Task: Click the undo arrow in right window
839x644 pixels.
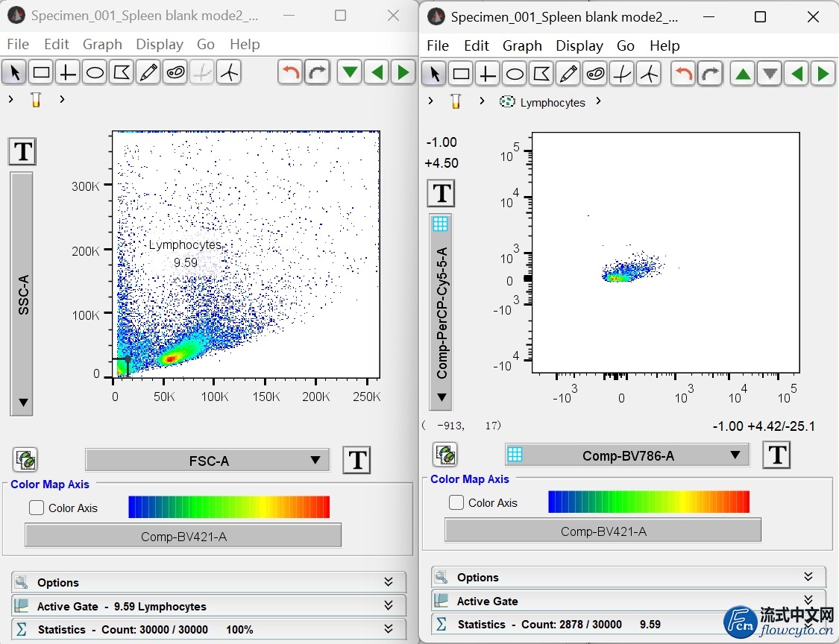Action: pyautogui.click(x=683, y=74)
